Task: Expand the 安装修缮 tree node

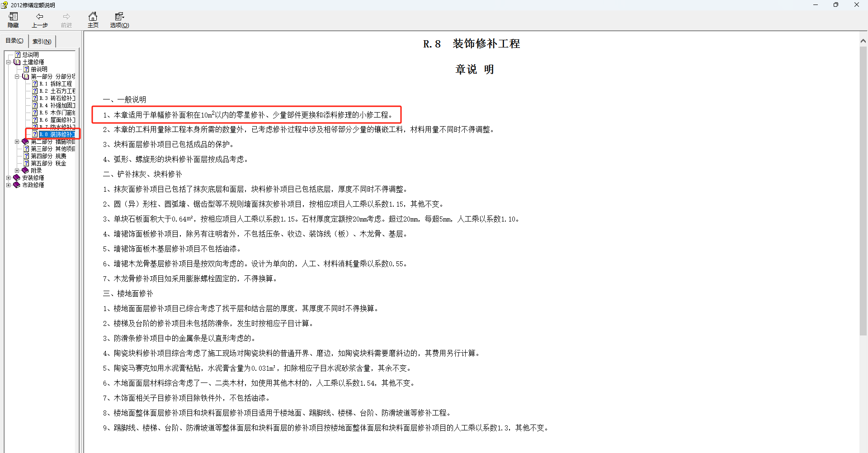Action: pos(9,178)
